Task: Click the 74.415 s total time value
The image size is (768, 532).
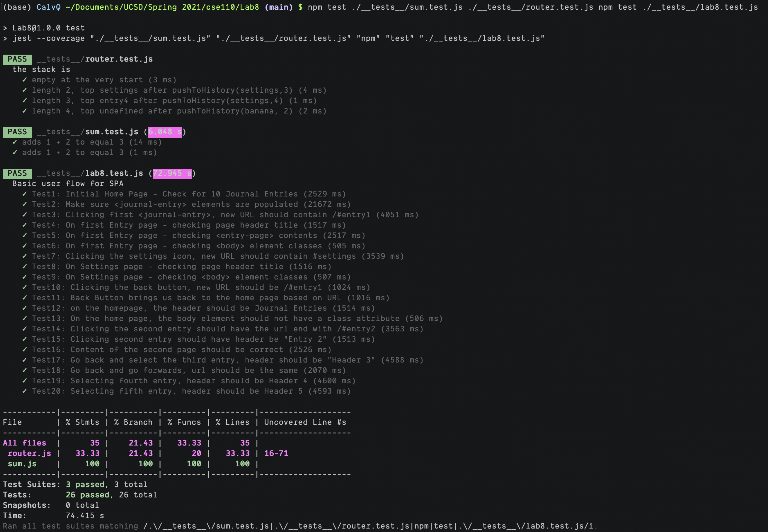Action: (85, 516)
